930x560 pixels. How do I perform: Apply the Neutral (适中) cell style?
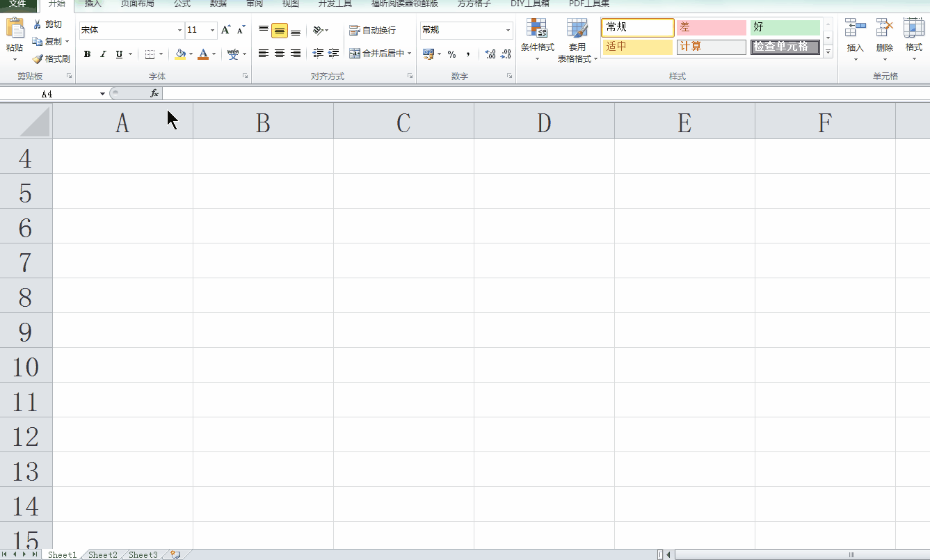coord(638,47)
